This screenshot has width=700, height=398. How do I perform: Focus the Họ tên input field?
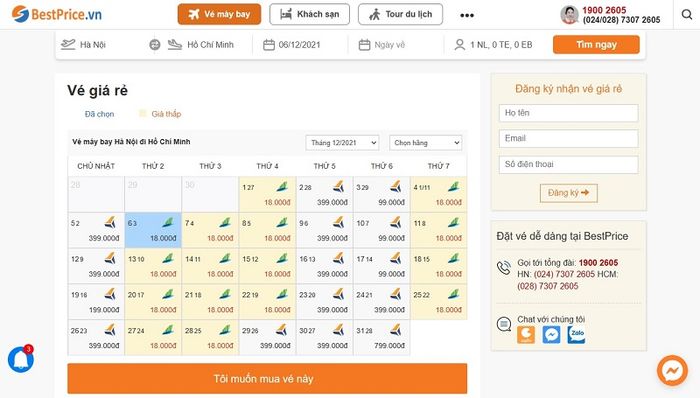point(568,113)
